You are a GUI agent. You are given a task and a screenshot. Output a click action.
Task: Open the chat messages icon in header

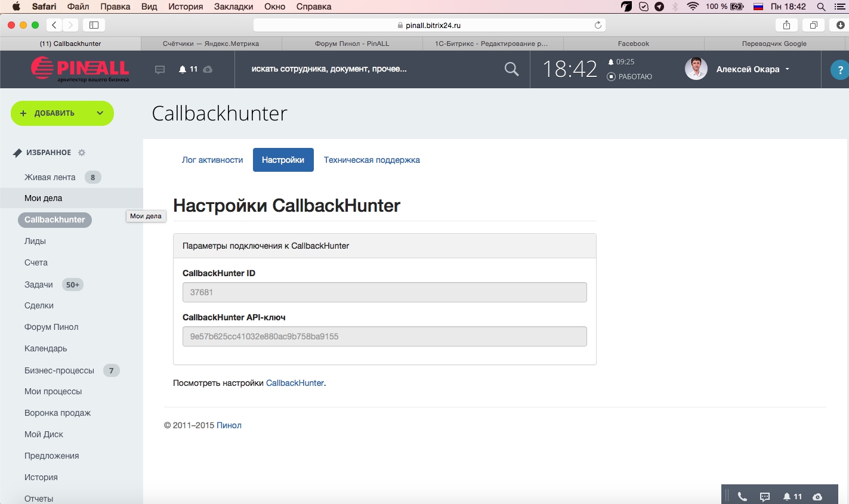pyautogui.click(x=160, y=70)
